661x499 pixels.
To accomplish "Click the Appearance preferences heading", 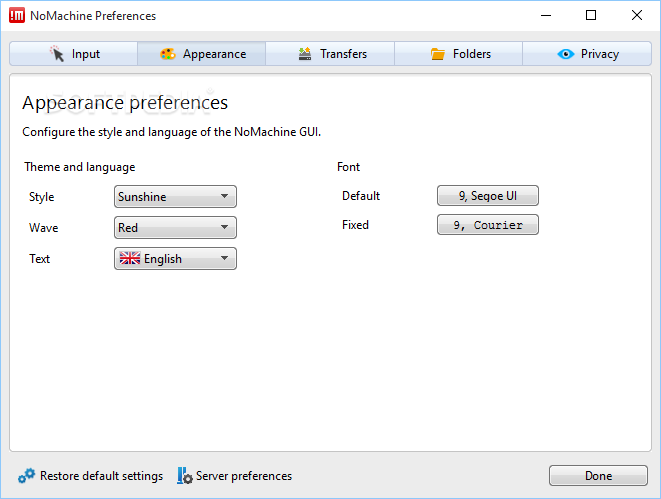I will pos(125,103).
